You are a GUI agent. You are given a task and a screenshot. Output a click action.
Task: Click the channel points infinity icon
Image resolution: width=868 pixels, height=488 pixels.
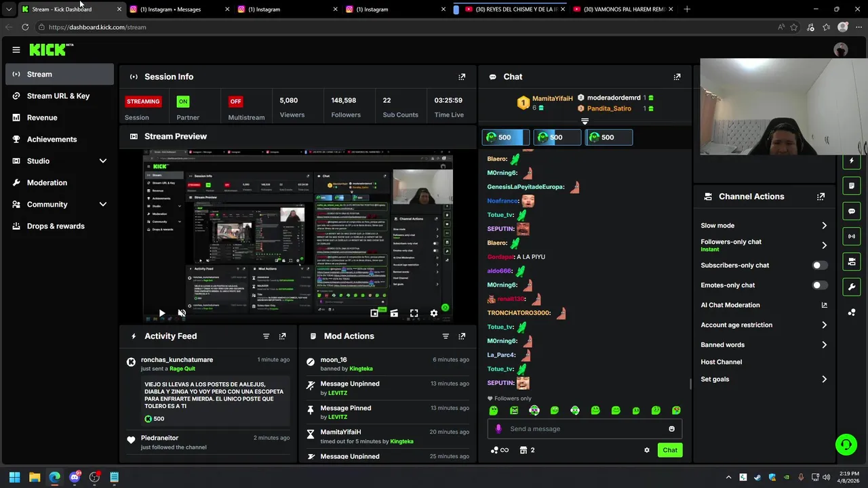500,450
